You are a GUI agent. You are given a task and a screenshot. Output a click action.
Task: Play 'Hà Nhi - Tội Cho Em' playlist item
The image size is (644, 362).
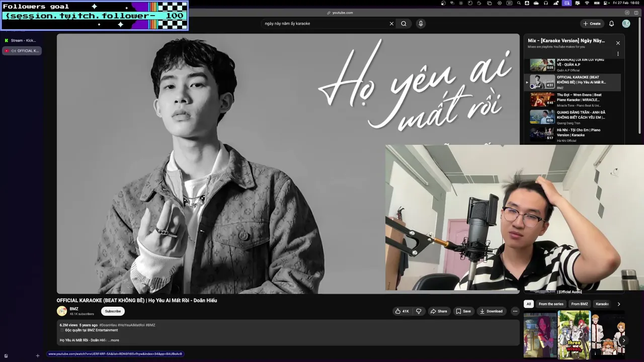(573, 135)
